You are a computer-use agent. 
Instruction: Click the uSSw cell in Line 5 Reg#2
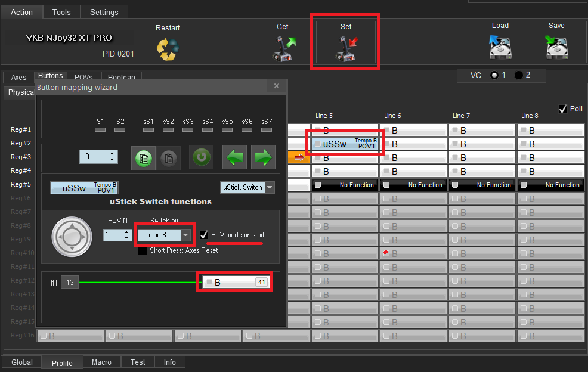(x=345, y=144)
